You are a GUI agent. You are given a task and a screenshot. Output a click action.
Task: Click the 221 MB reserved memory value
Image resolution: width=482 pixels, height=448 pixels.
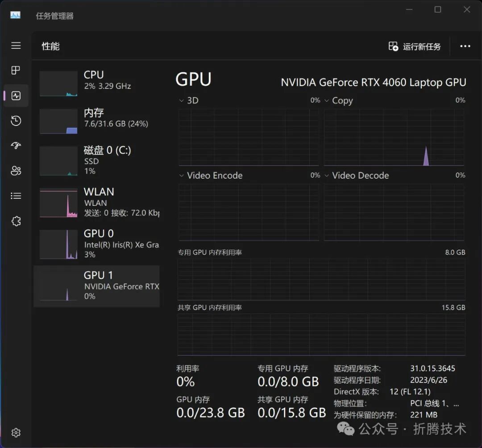pos(424,415)
